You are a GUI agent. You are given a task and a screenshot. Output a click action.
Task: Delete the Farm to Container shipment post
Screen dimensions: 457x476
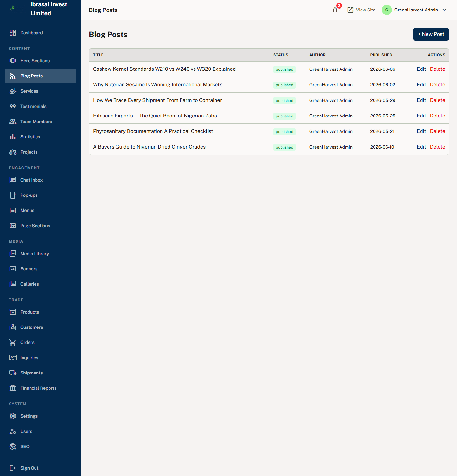click(437, 100)
